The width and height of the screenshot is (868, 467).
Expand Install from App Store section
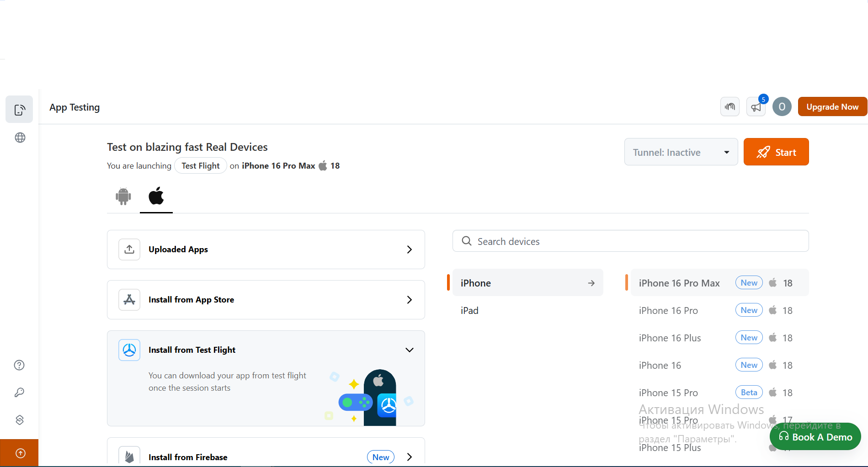click(x=266, y=300)
